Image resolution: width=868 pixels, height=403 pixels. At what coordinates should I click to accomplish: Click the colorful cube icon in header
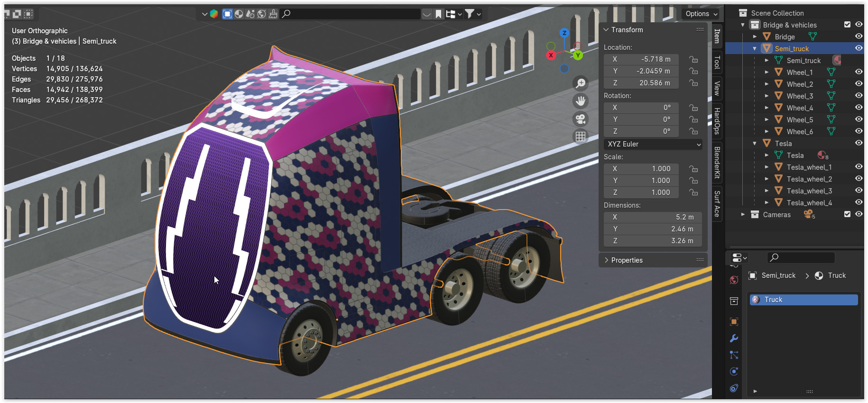point(214,14)
